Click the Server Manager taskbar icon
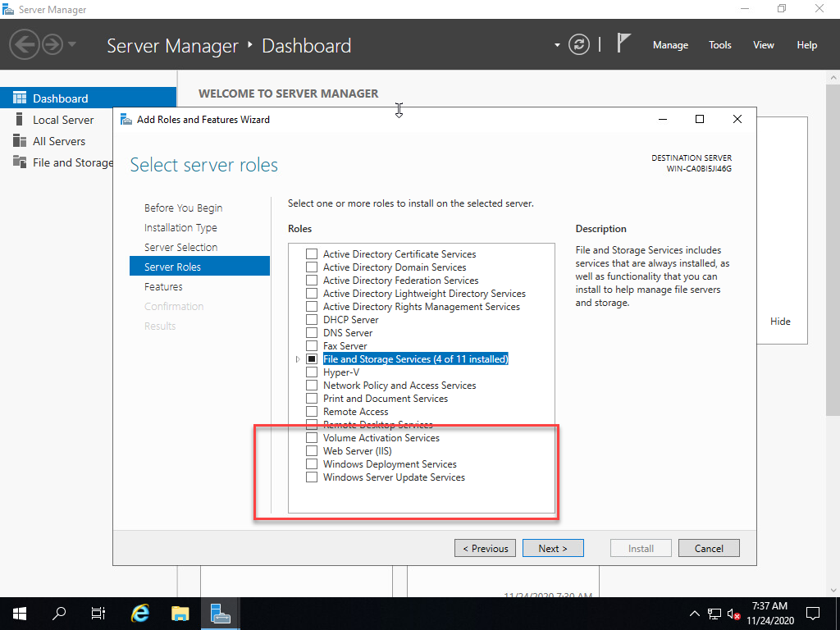Screen dimensions: 840x630 click(220, 614)
